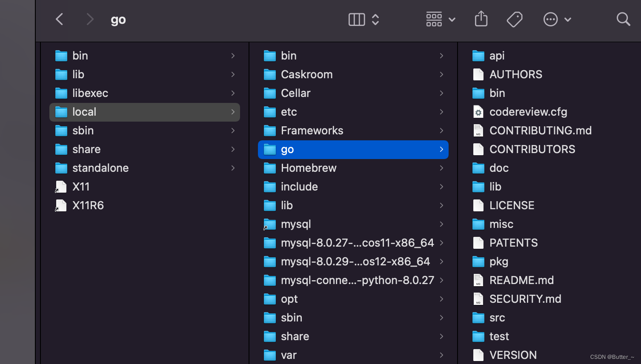Viewport: 641px width, 364px height.
Task: Select the standalone folder
Action: [x=145, y=168]
